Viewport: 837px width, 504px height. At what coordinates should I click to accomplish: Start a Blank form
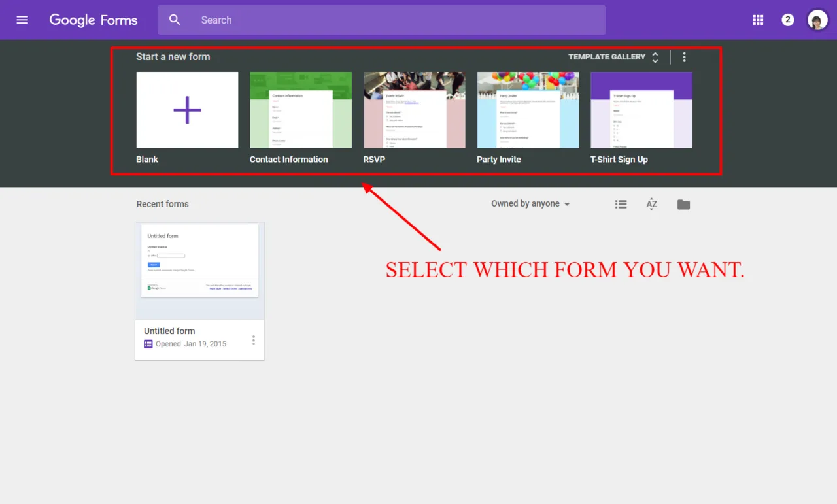pyautogui.click(x=187, y=110)
